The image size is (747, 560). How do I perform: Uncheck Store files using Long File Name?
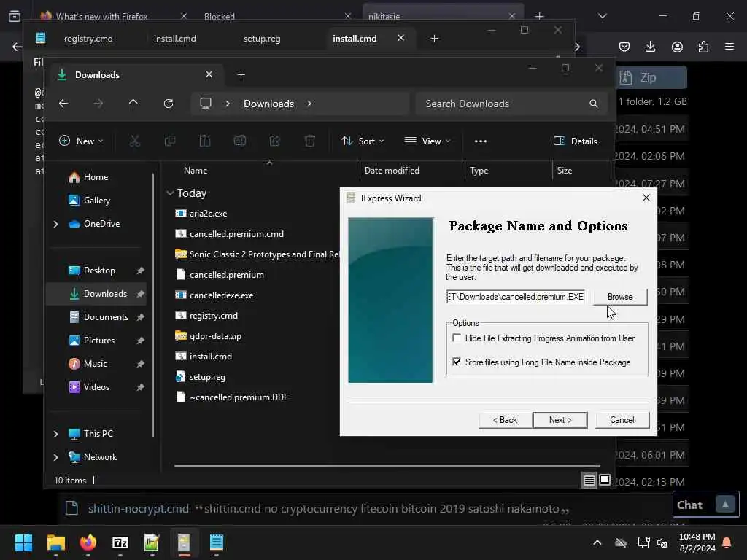(457, 362)
